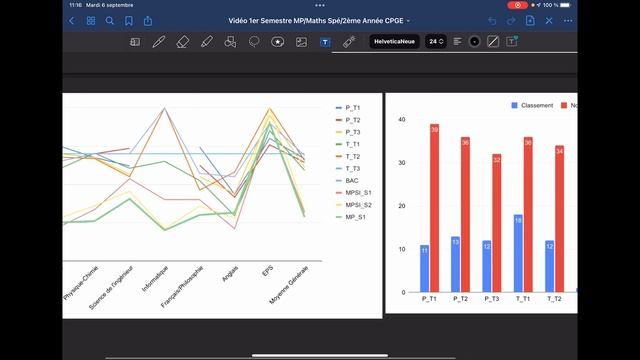Click the T_T2 legend entry

pyautogui.click(x=348, y=156)
